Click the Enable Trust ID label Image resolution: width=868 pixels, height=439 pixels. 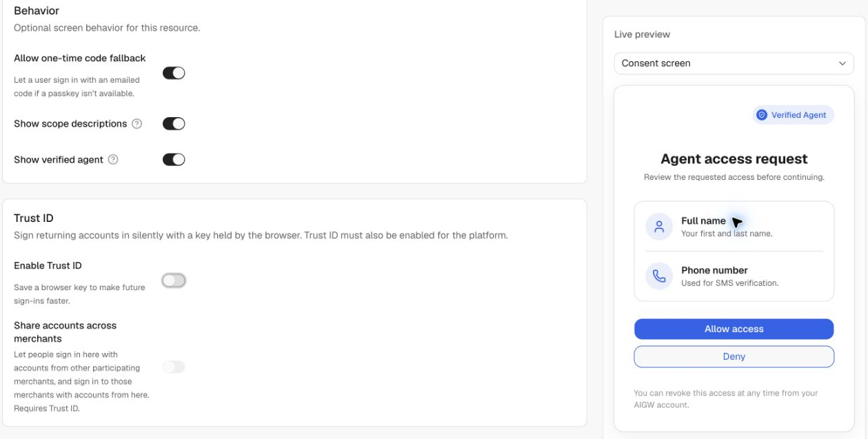[x=48, y=266]
